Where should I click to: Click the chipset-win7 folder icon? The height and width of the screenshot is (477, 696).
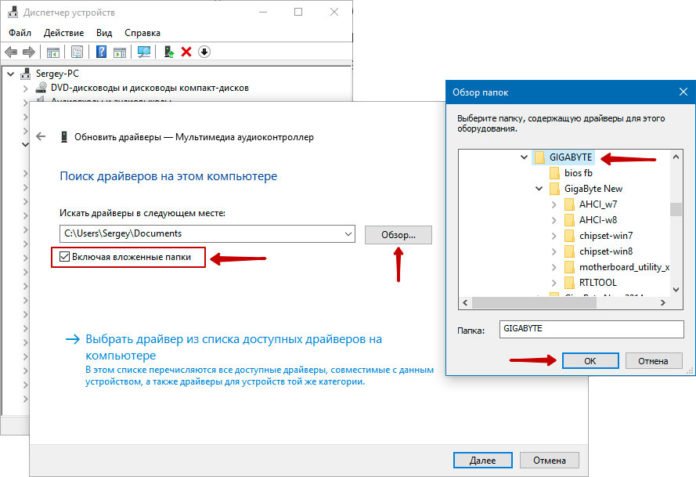point(569,236)
